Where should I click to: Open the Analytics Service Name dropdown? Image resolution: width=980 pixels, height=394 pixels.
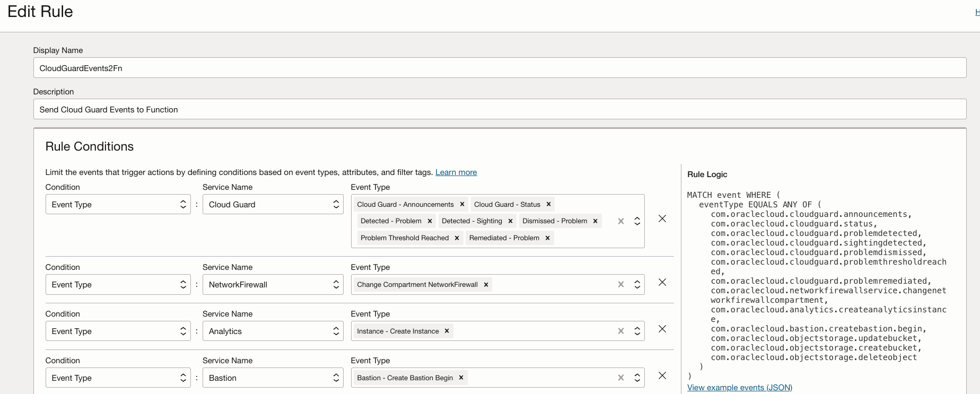click(x=273, y=331)
